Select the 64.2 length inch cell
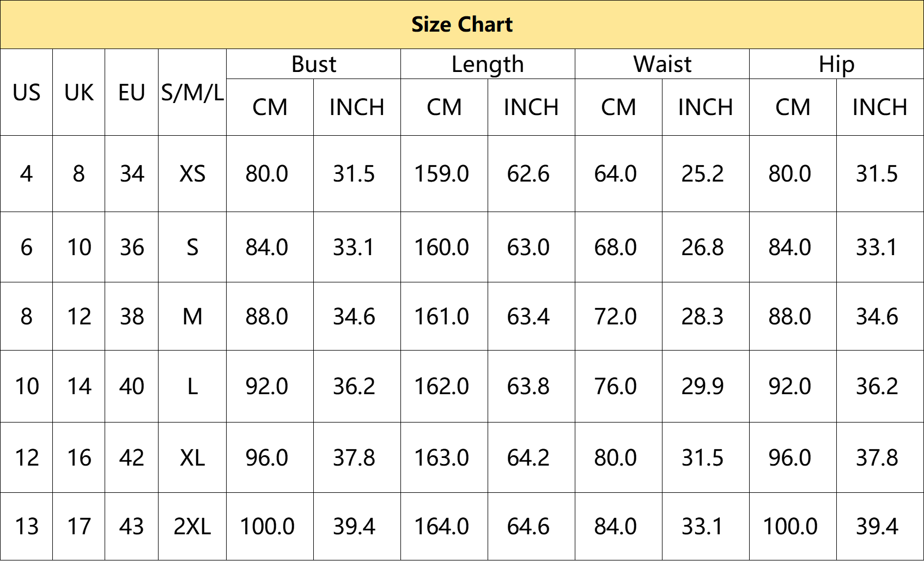The width and height of the screenshot is (924, 561). [x=531, y=457]
